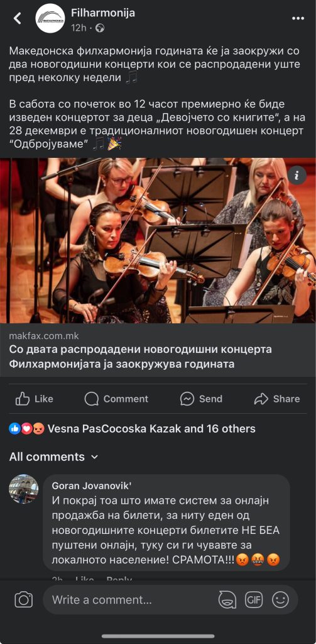Expand the All comments filter dropdown
This screenshot has height=644, width=316.
pos(54,457)
